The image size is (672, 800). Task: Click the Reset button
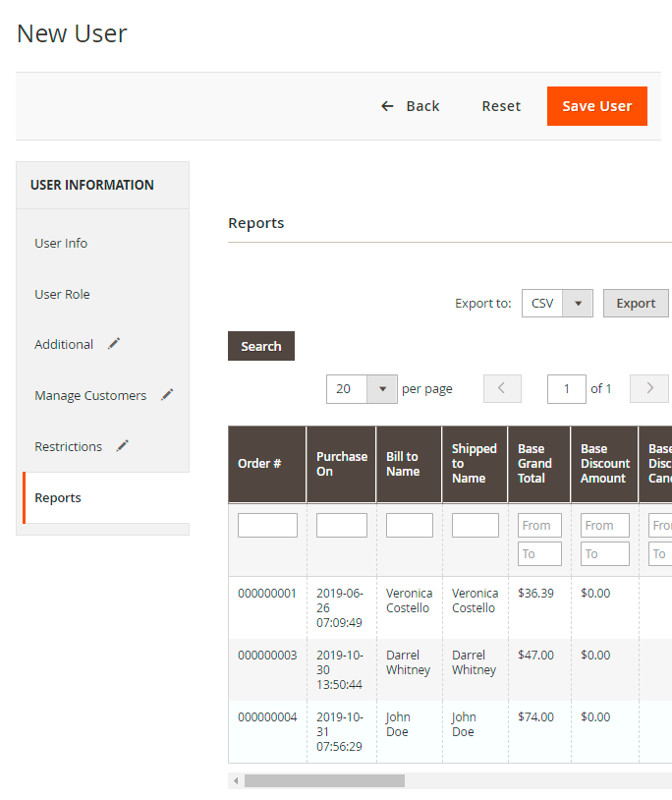click(501, 106)
